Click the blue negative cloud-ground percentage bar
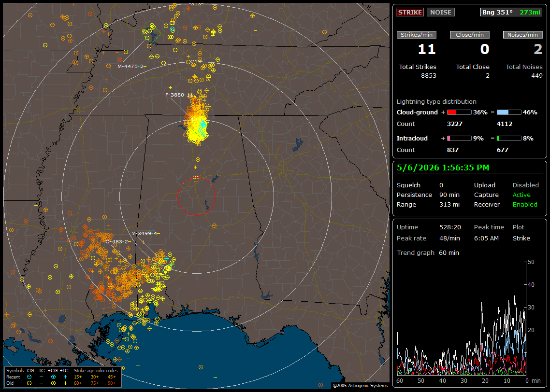This screenshot has width=550, height=392. [x=509, y=112]
